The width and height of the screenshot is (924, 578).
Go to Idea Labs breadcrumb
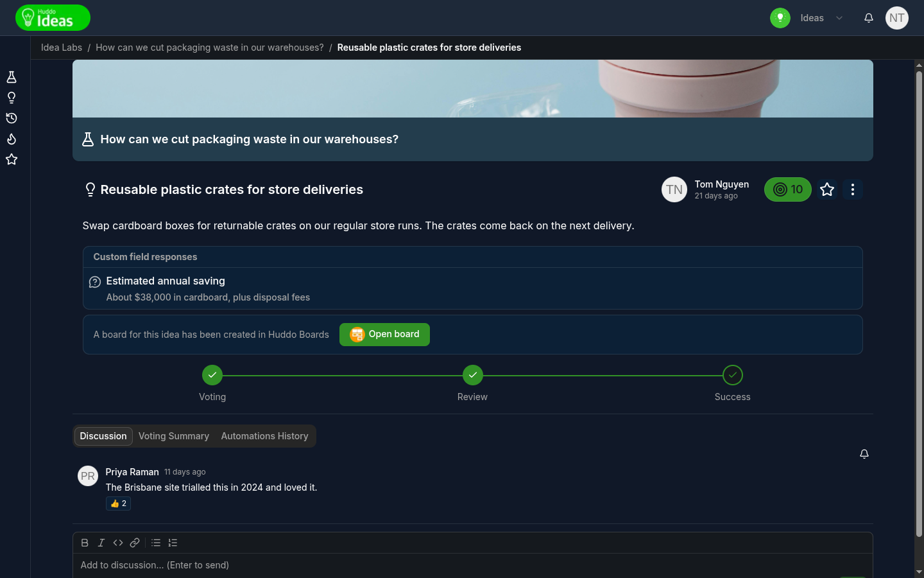coord(62,48)
